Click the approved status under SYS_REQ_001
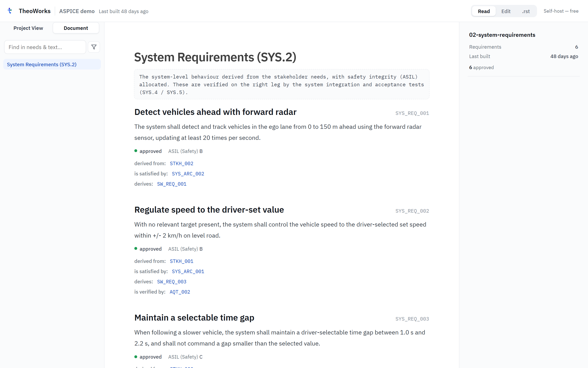Viewport: 588px width, 368px height. tap(148, 151)
